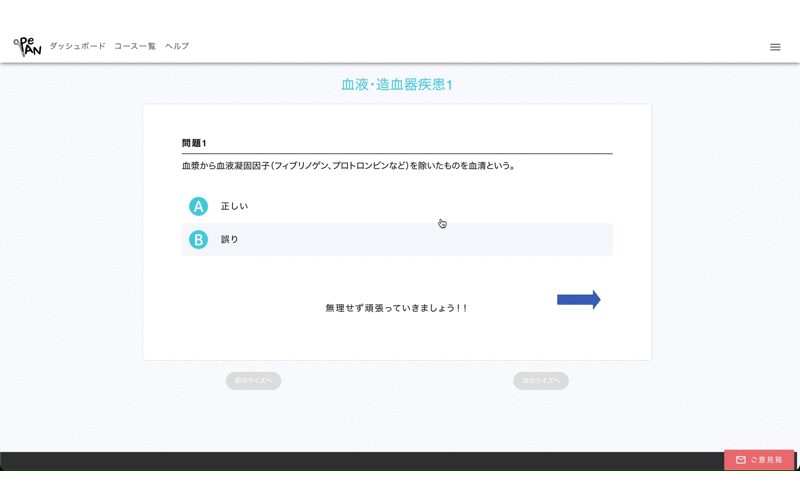This screenshot has width=800, height=500.
Task: Click the envelope icon in ご意見箱
Action: point(740,460)
